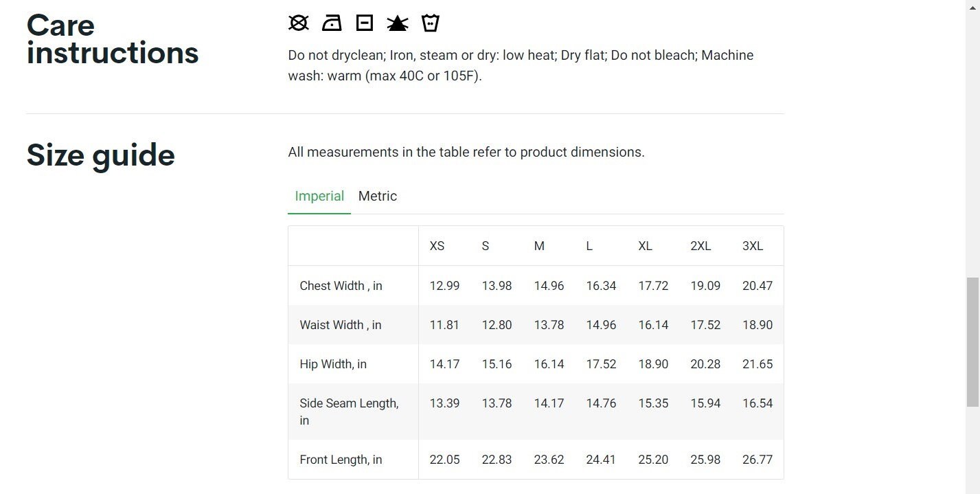The width and height of the screenshot is (980, 494).
Task: Click the machine wash warm care icon
Action: pyautogui.click(x=431, y=23)
